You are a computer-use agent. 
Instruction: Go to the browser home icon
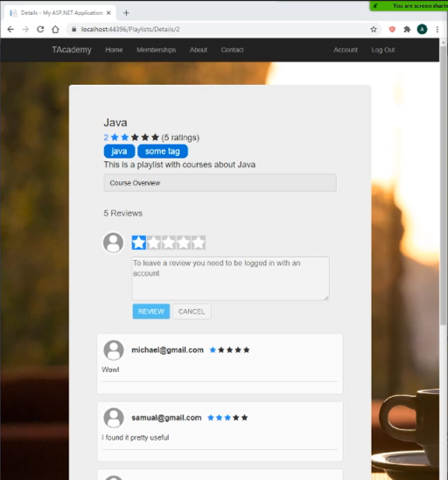pos(55,30)
